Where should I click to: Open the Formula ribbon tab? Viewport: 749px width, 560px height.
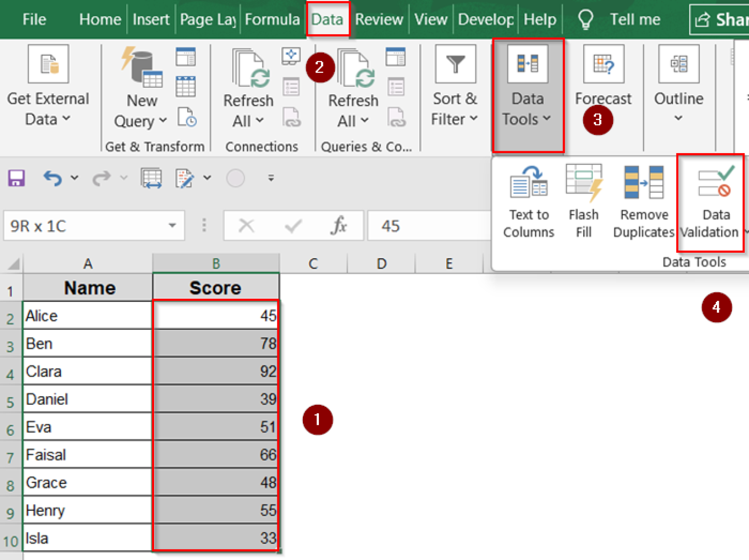pyautogui.click(x=272, y=20)
